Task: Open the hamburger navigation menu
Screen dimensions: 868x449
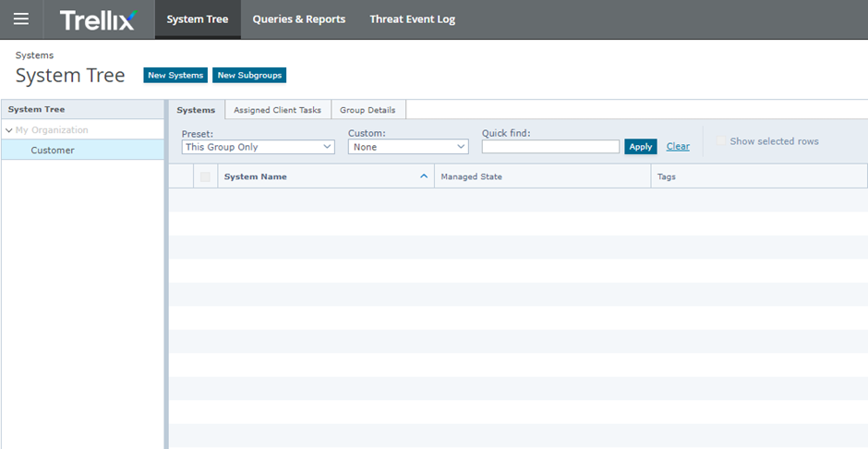Action: pos(20,19)
